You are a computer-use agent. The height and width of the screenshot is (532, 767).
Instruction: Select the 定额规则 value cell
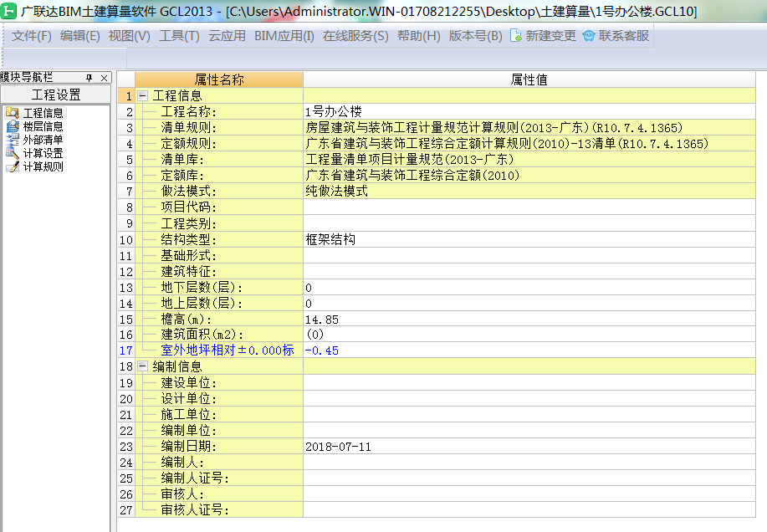[x=529, y=144]
